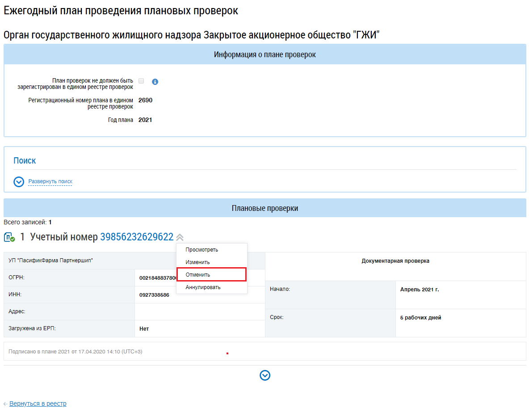The height and width of the screenshot is (420, 529).
Task: Click the Документарная проверка heading cell
Action: [x=395, y=266]
